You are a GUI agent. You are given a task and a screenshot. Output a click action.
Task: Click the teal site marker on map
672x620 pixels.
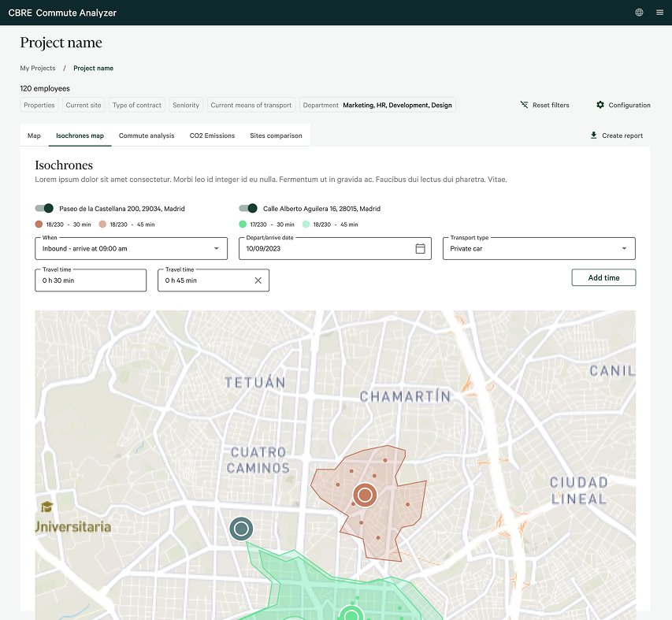pyautogui.click(x=241, y=529)
